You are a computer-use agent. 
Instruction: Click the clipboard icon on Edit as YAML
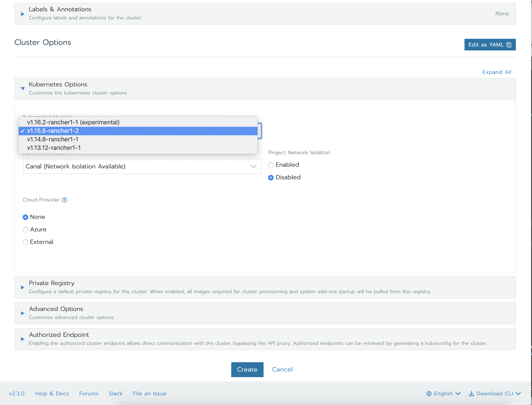[x=509, y=45]
